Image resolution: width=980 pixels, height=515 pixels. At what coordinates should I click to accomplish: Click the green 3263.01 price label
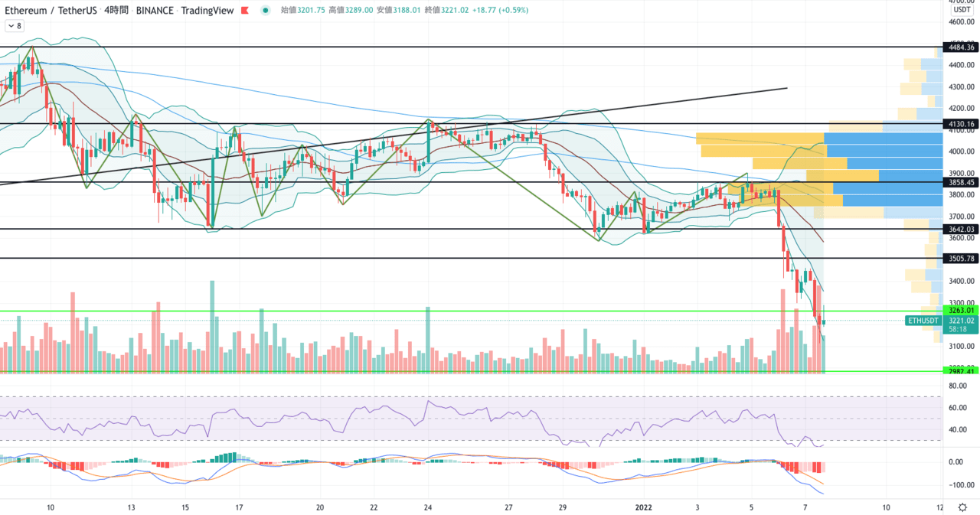tap(961, 310)
